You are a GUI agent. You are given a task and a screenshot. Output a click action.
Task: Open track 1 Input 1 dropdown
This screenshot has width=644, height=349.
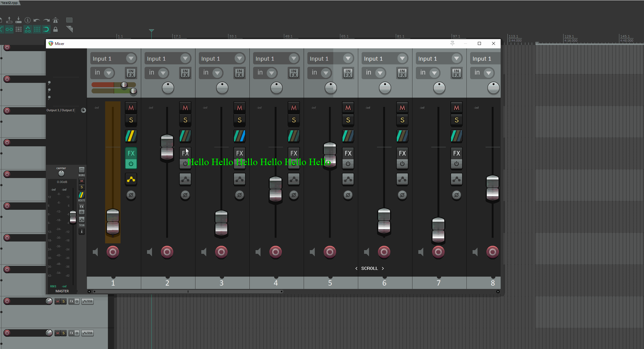[114, 59]
